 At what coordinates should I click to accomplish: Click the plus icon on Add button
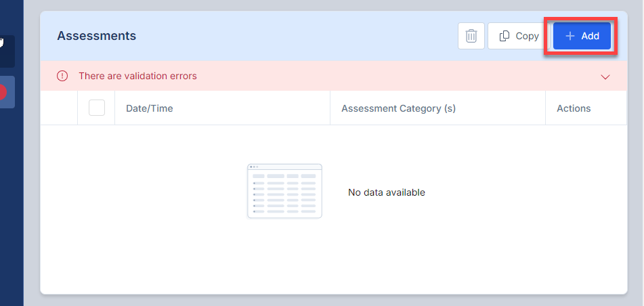[570, 37]
